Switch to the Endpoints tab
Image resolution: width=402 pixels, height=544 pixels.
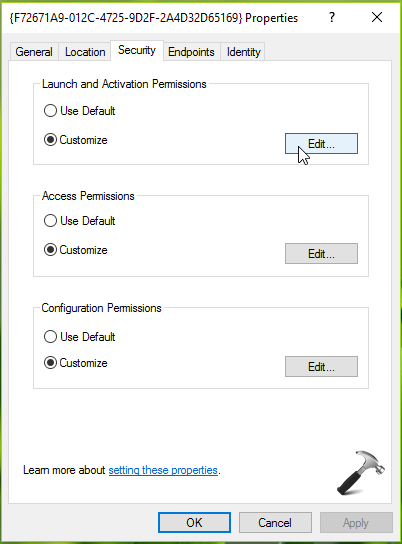click(x=191, y=52)
